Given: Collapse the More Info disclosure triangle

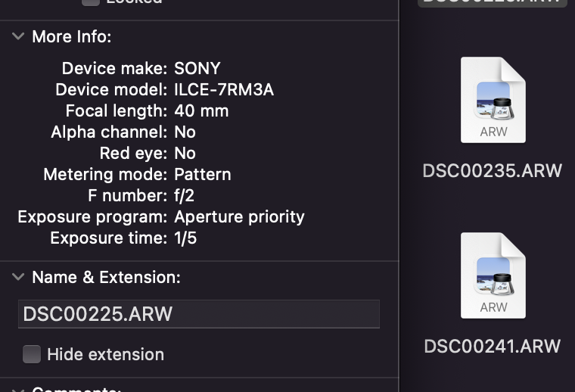Looking at the screenshot, I should 18,36.
